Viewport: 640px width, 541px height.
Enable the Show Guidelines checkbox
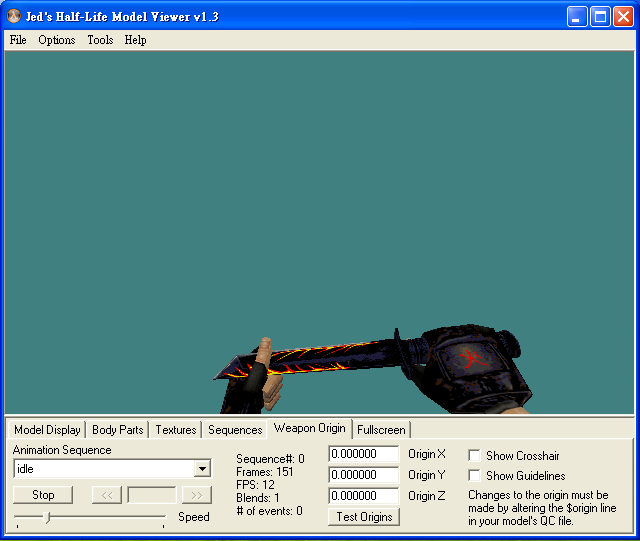click(x=474, y=476)
